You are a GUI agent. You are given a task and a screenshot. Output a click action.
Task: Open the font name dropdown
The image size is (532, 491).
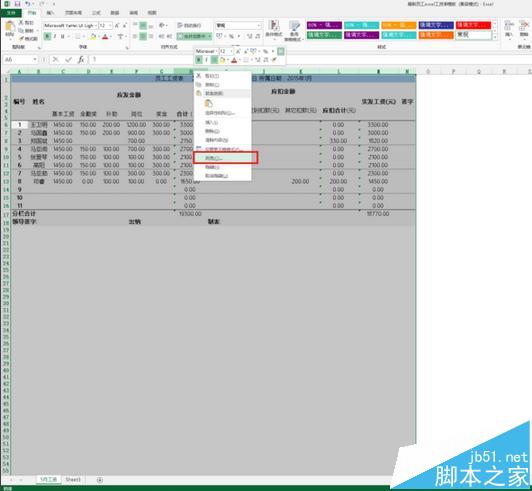point(96,25)
